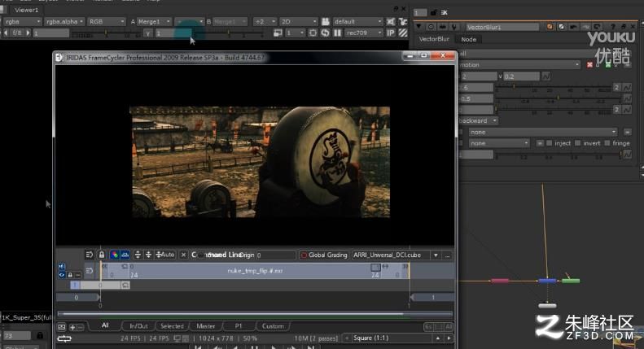
Task: Enable the inject checkbox
Action: click(549, 143)
